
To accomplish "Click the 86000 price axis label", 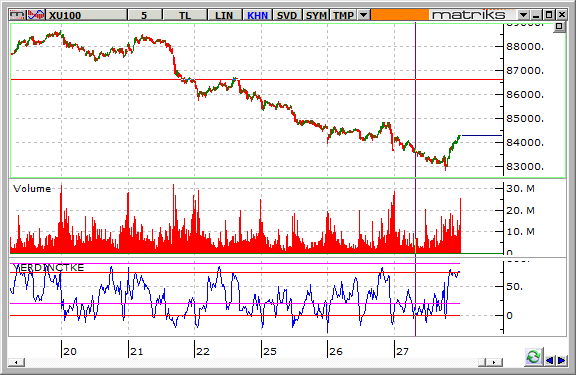I will 525,95.
